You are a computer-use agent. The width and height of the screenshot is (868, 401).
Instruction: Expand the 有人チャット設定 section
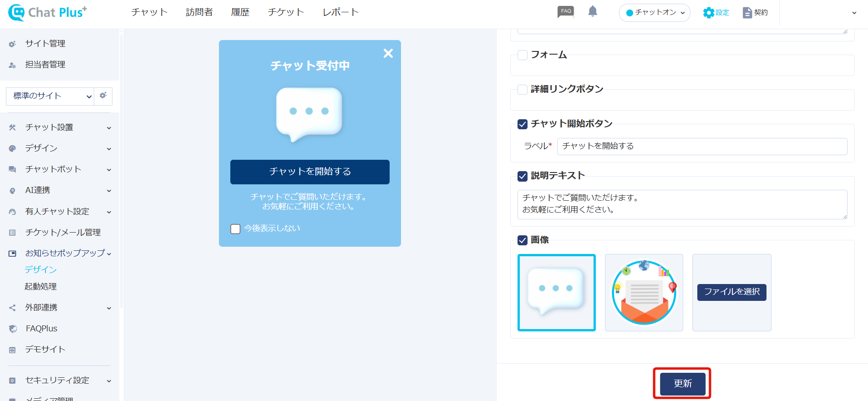[x=109, y=212]
